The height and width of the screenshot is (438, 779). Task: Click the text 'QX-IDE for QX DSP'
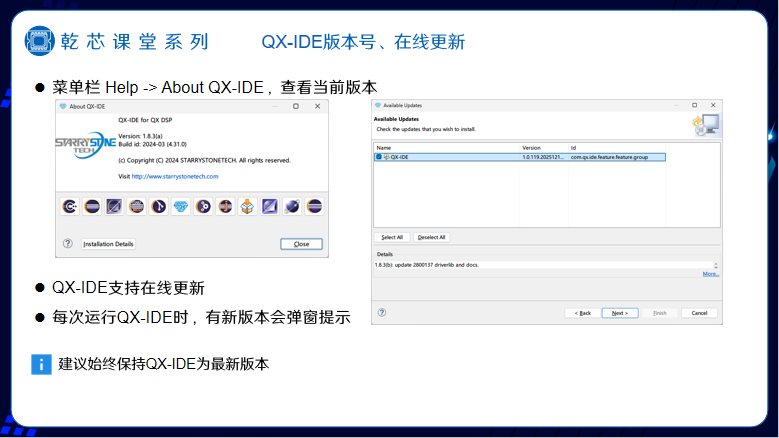pos(145,120)
